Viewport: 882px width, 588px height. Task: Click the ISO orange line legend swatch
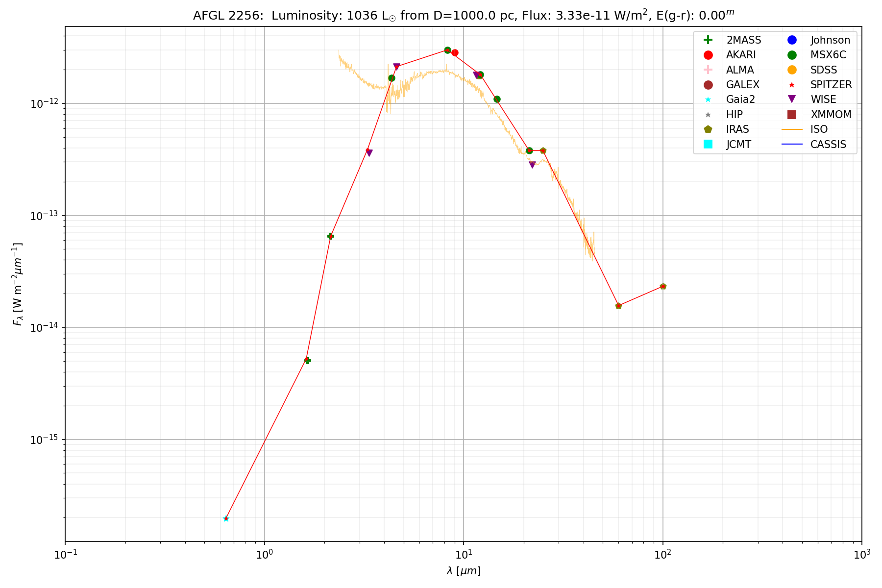click(x=792, y=129)
